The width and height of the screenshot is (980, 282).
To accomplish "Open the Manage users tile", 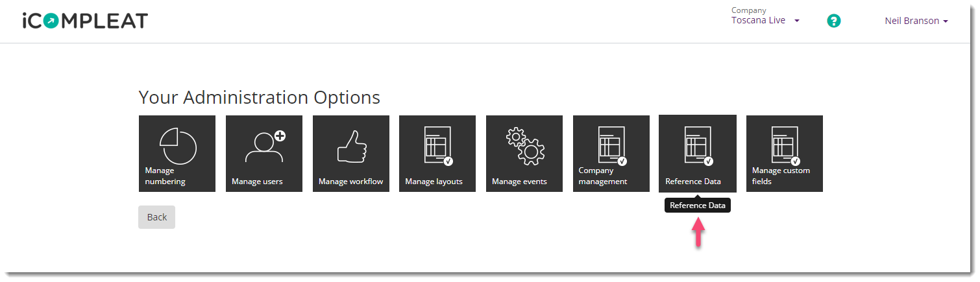I will coord(264,154).
